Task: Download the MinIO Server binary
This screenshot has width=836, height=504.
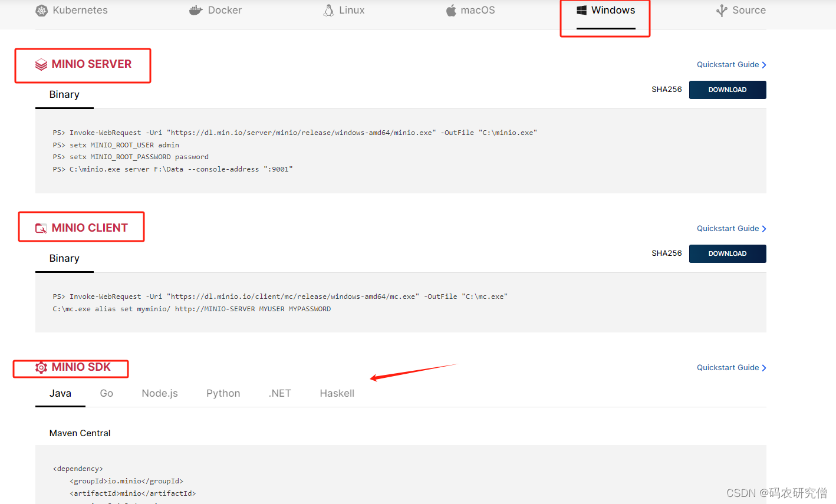Action: 728,90
